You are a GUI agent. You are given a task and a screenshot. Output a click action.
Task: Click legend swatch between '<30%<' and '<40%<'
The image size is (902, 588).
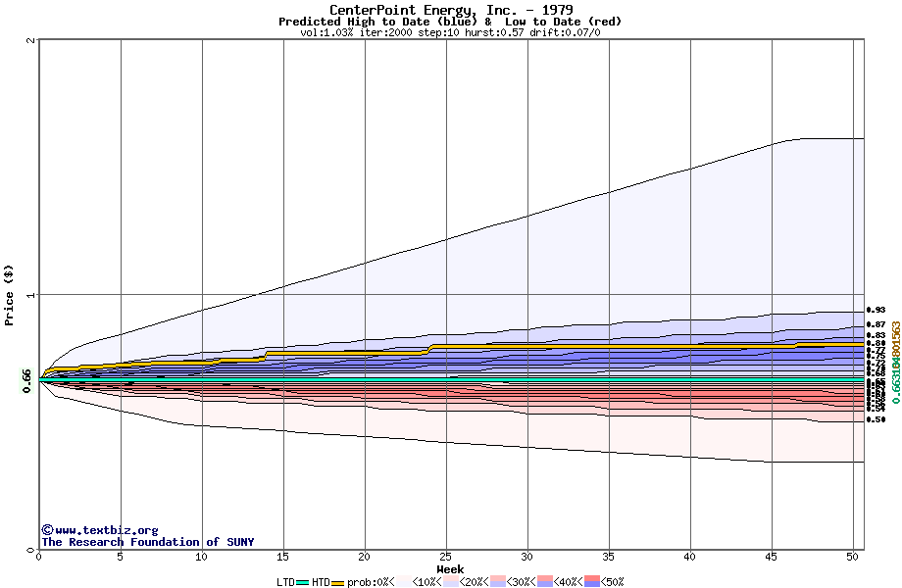[x=545, y=582]
